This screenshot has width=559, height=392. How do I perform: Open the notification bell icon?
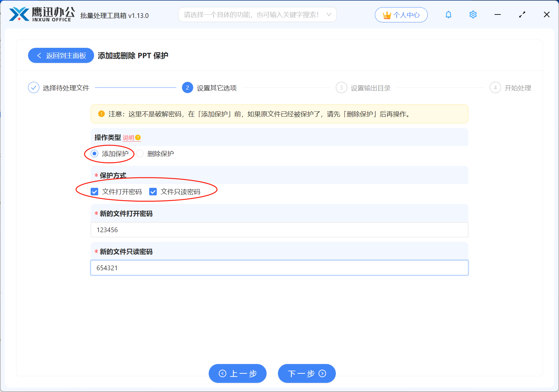448,14
